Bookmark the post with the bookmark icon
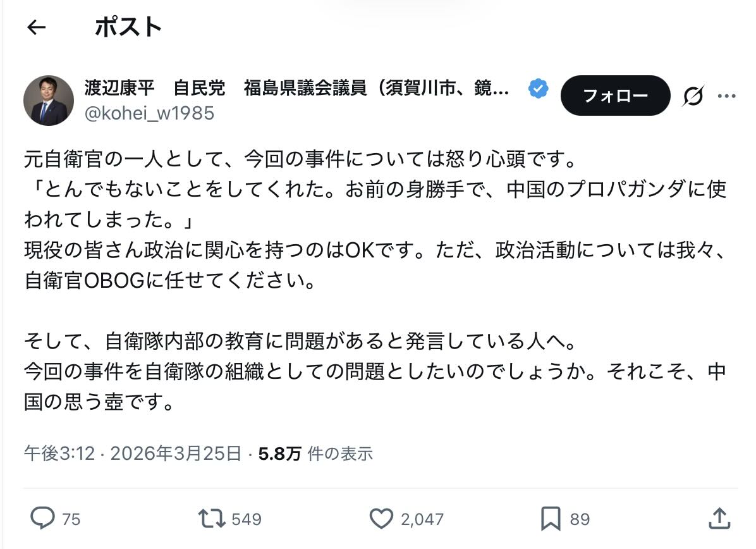Screen dimensions: 756x549 (x=551, y=519)
